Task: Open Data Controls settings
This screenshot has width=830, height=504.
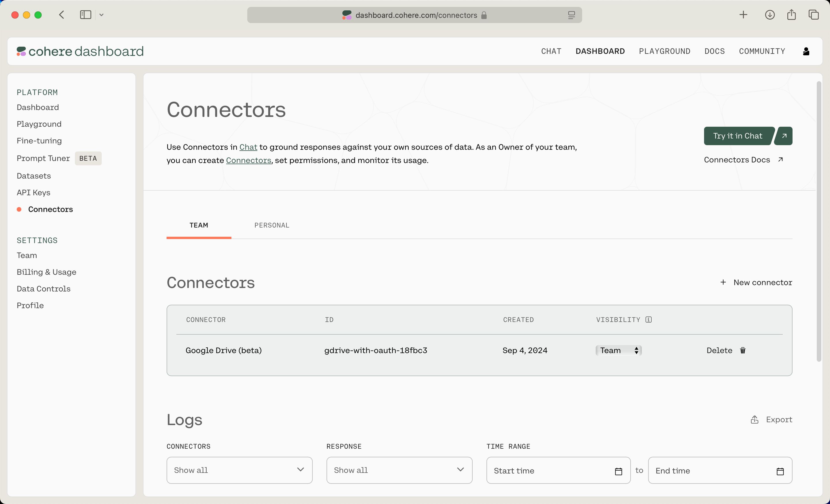Action: 44,289
